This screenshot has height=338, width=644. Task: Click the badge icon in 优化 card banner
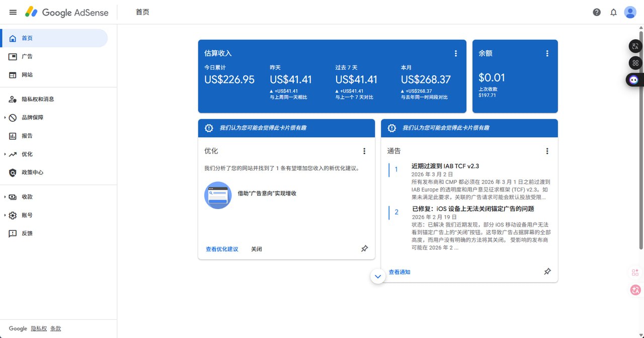point(209,128)
